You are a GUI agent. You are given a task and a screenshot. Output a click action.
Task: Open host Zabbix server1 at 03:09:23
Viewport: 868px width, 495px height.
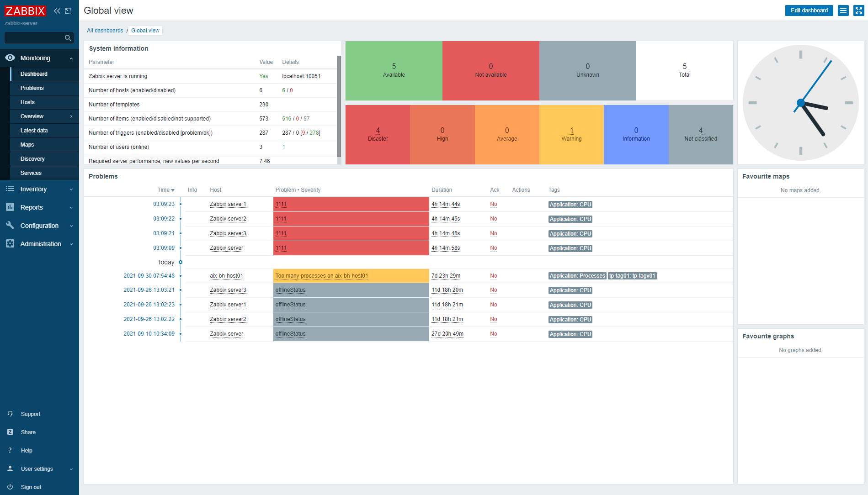click(x=228, y=204)
